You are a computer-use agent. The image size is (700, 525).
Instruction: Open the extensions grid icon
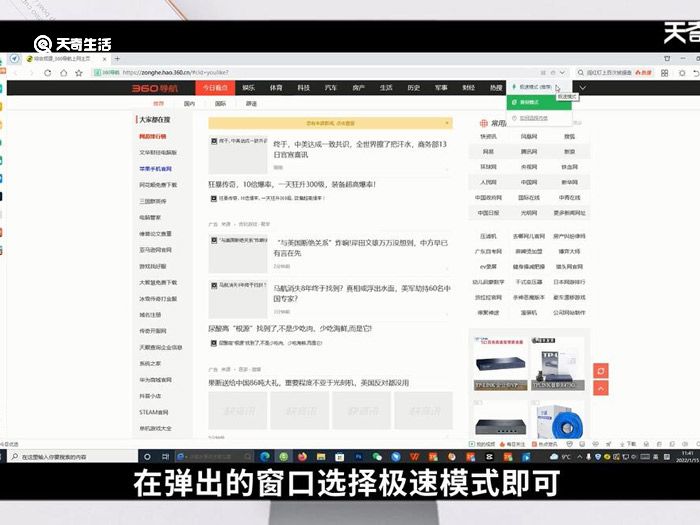pyautogui.click(x=664, y=73)
